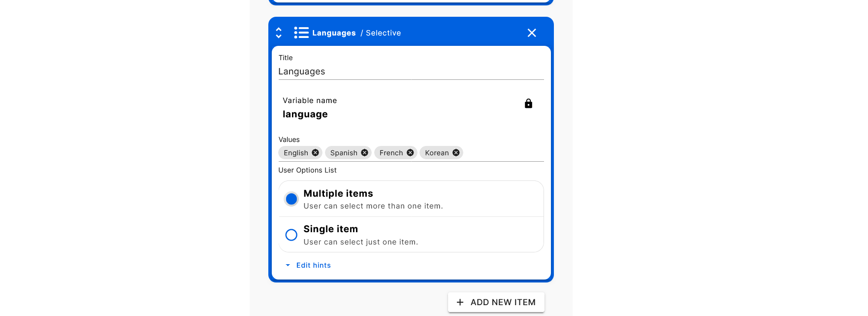Click the 'Languages' header title text
The image size is (868, 316).
coord(334,33)
